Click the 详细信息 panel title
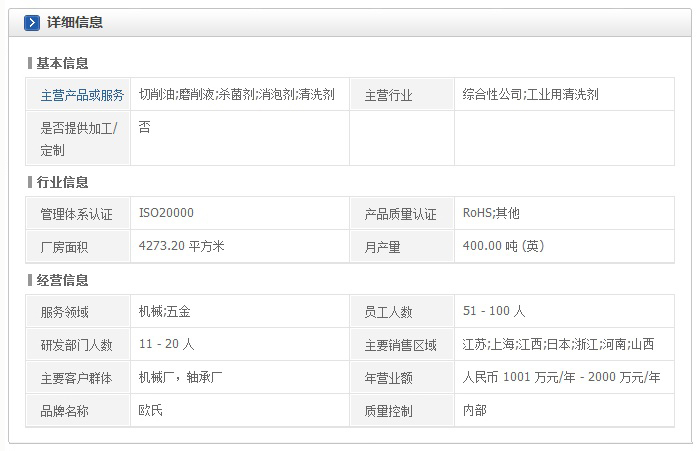This screenshot has width=699, height=451. [x=75, y=22]
